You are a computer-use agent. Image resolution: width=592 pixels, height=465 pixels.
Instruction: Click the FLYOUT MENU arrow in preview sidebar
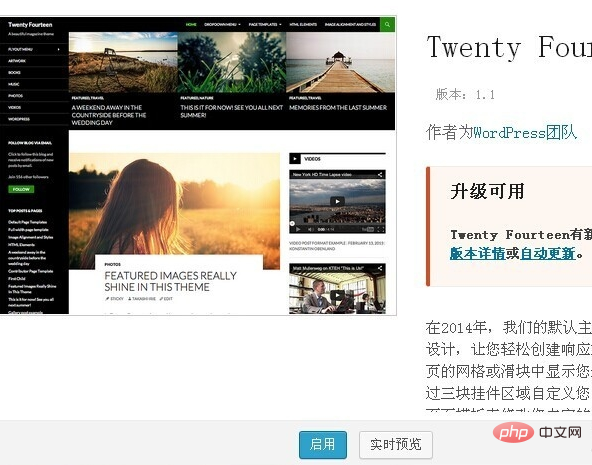tap(59, 49)
